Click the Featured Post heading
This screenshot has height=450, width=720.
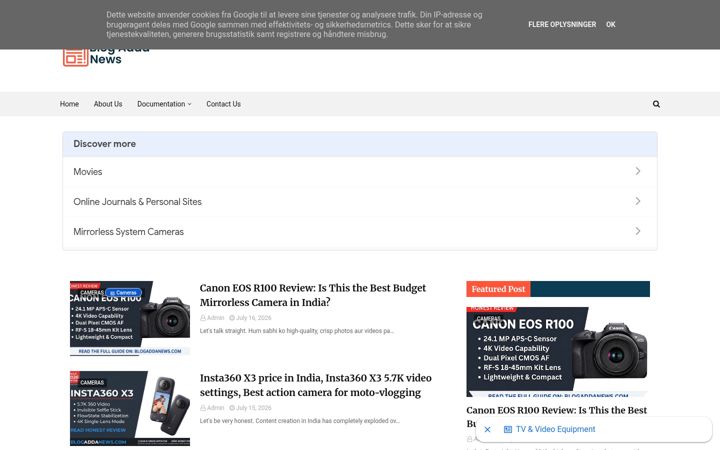coord(498,289)
